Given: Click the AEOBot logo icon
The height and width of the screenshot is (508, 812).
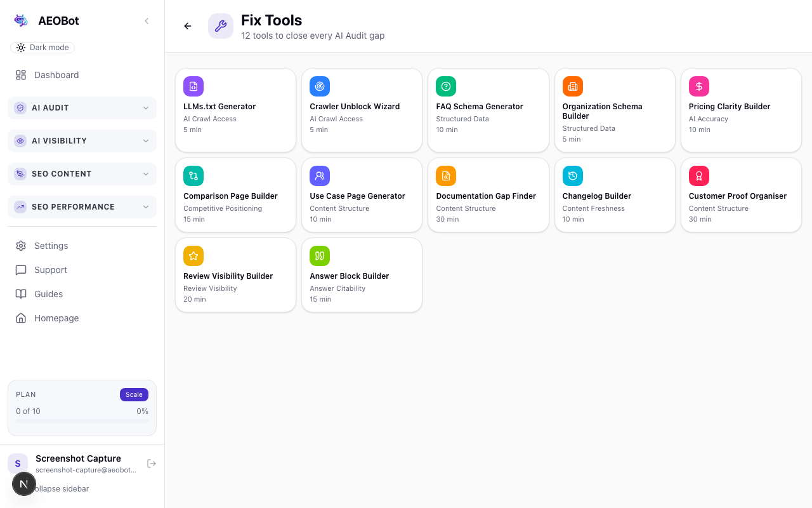Looking at the screenshot, I should pyautogui.click(x=21, y=20).
